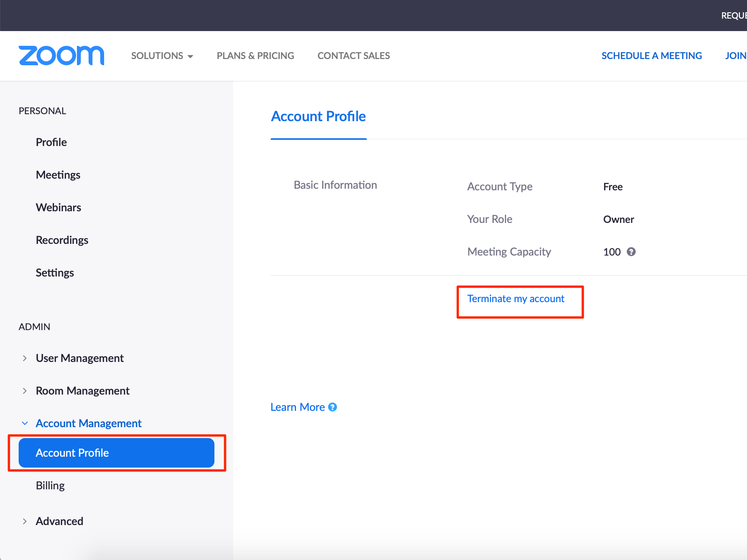Image resolution: width=747 pixels, height=560 pixels.
Task: Expand Room Management section
Action: [x=82, y=391]
